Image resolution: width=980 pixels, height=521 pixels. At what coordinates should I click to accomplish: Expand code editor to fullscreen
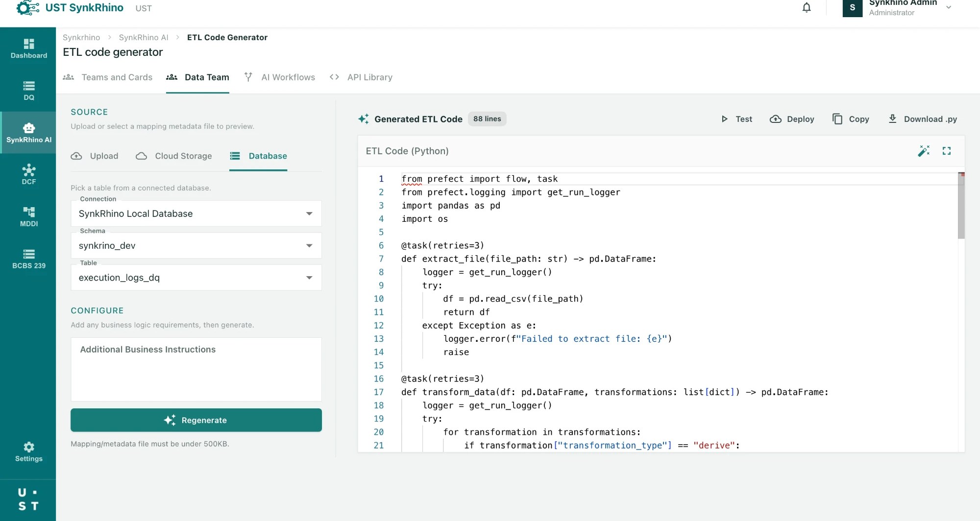click(x=947, y=151)
